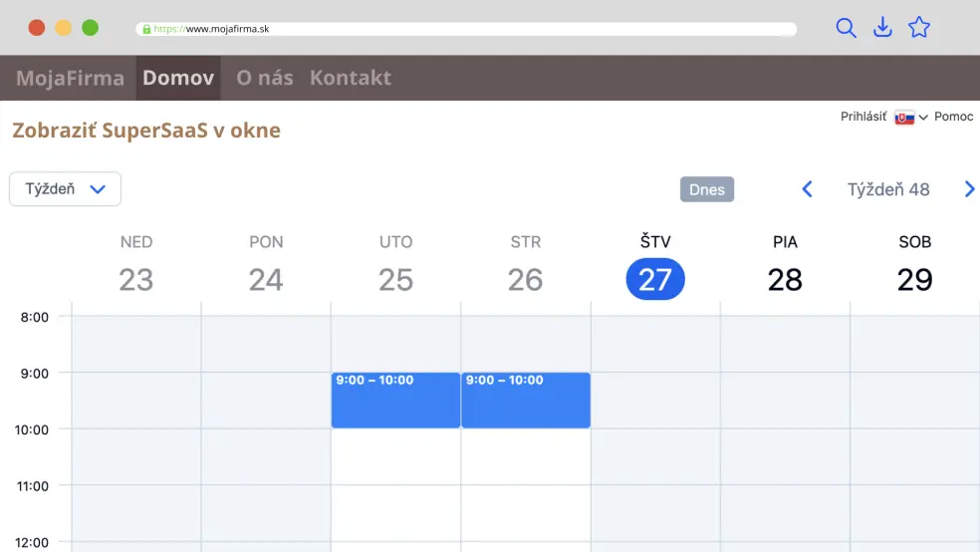Click the Prihlásiť login link
Viewport: 980px width, 552px height.
(x=863, y=117)
